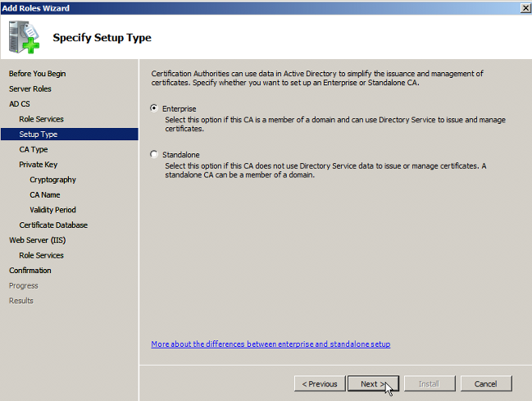Open link about enterprise and standalone differences
The width and height of the screenshot is (532, 401).
click(271, 344)
